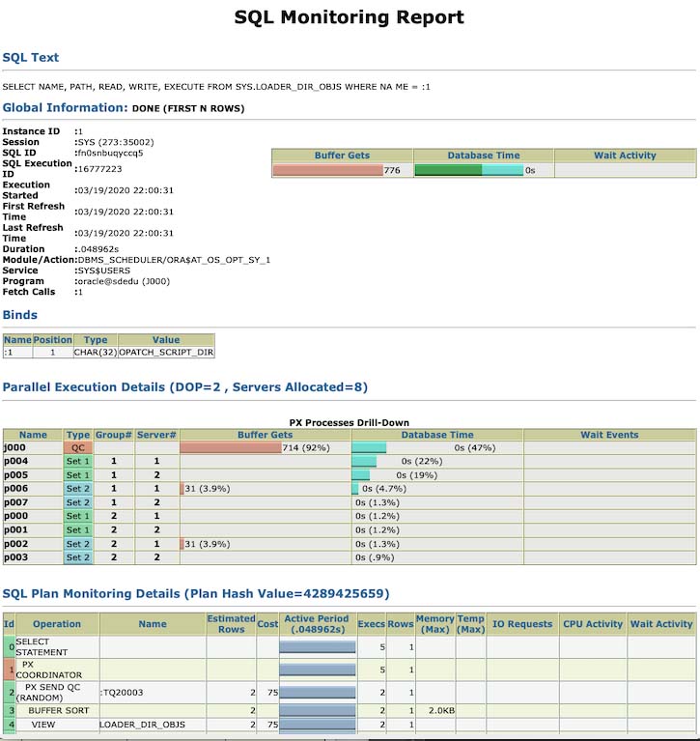Click the SQL Plan Monitoring Details heading
Screen dimensions: 700x741
[196, 593]
